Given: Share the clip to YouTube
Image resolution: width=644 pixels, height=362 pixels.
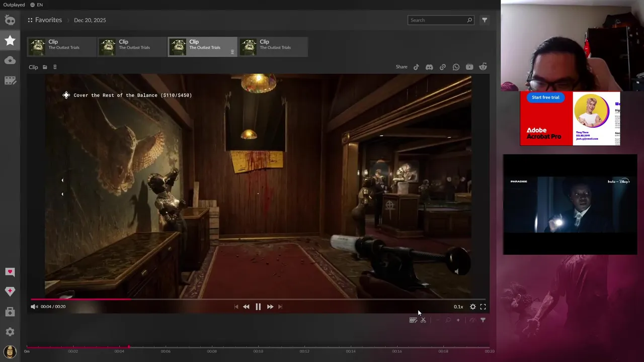Looking at the screenshot, I should coord(469,67).
